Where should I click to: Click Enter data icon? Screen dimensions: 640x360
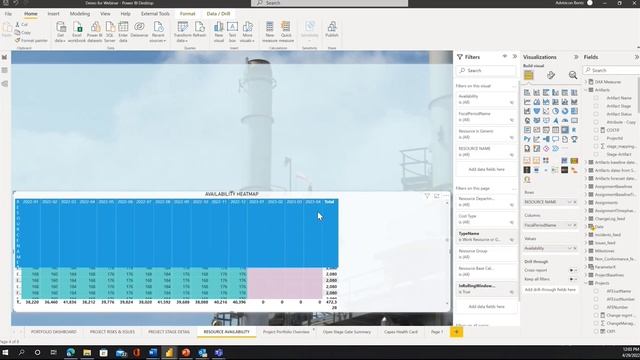click(x=123, y=31)
